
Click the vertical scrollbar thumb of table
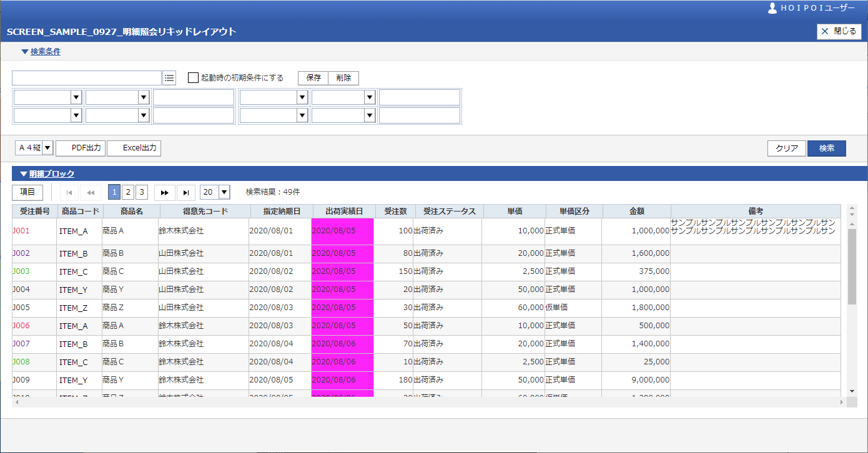click(852, 266)
